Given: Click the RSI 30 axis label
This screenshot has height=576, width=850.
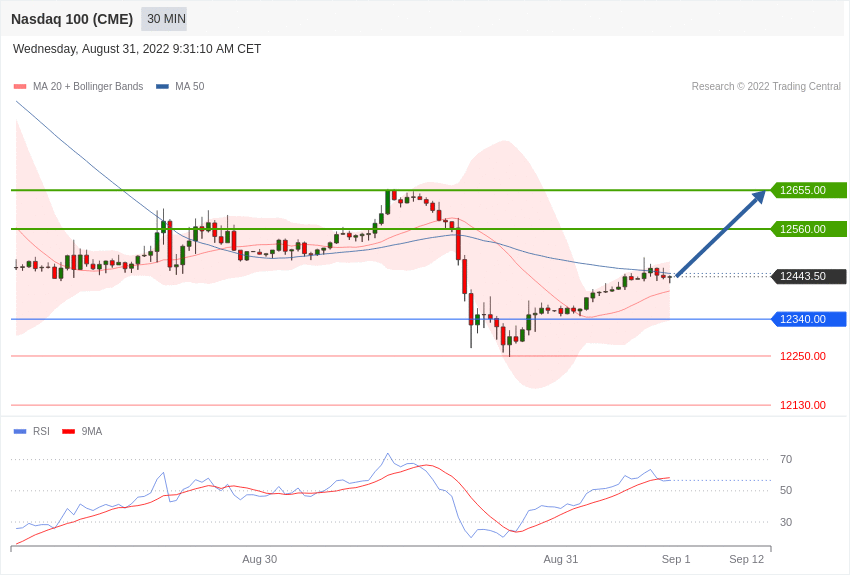Looking at the screenshot, I should point(786,522).
